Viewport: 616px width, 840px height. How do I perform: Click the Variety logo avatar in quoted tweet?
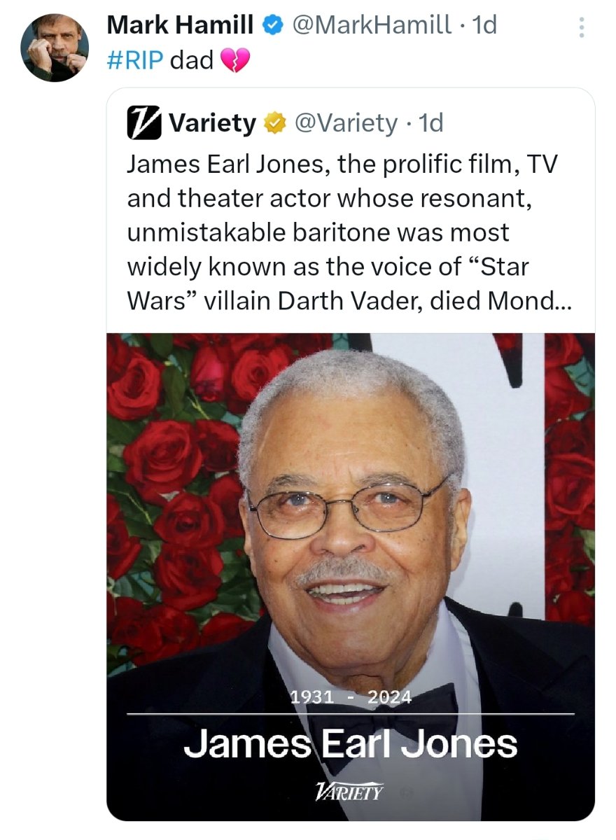point(143,124)
